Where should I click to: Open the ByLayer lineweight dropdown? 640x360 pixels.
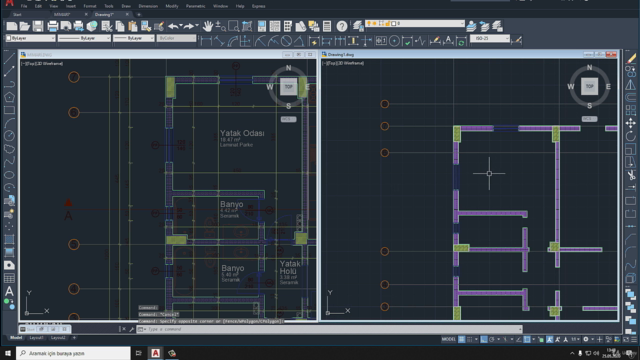pos(134,38)
